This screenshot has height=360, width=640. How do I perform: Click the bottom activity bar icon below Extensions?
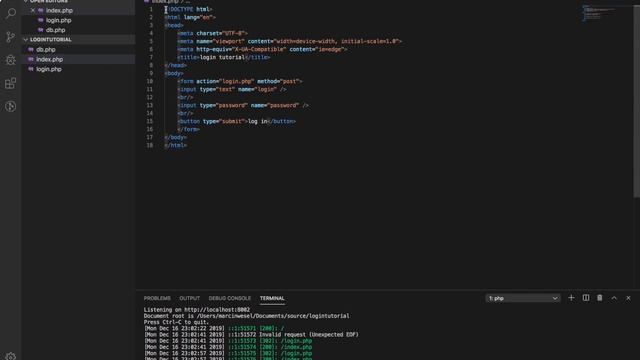(11, 107)
